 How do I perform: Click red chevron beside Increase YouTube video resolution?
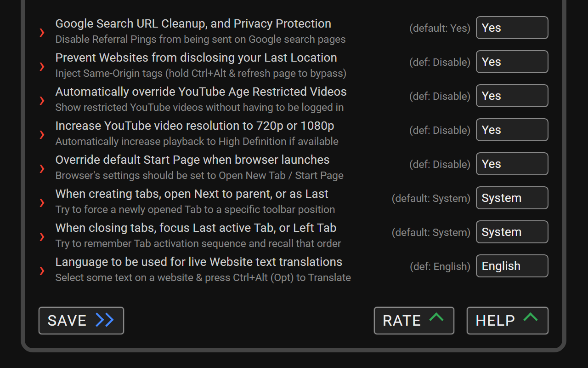click(42, 134)
